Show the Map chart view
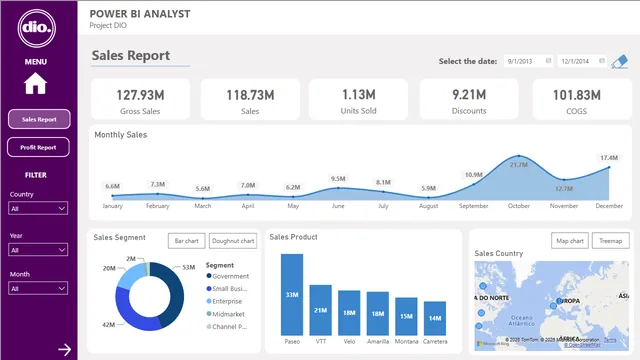Image resolution: width=640 pixels, height=360 pixels. (570, 241)
